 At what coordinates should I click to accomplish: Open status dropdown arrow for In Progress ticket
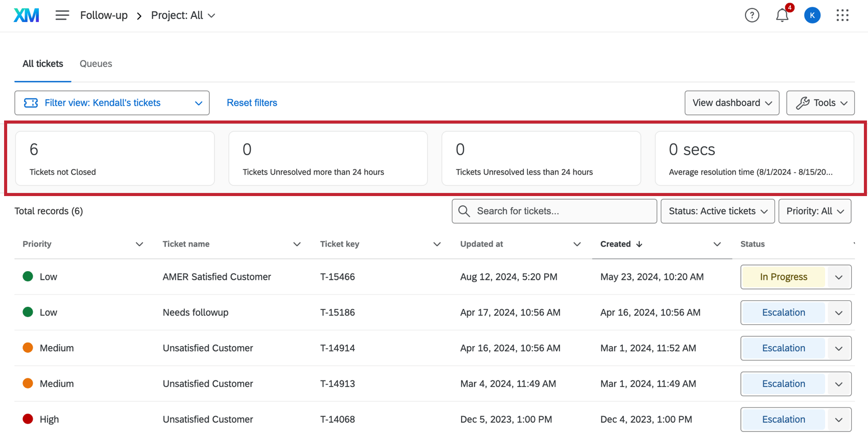point(838,277)
